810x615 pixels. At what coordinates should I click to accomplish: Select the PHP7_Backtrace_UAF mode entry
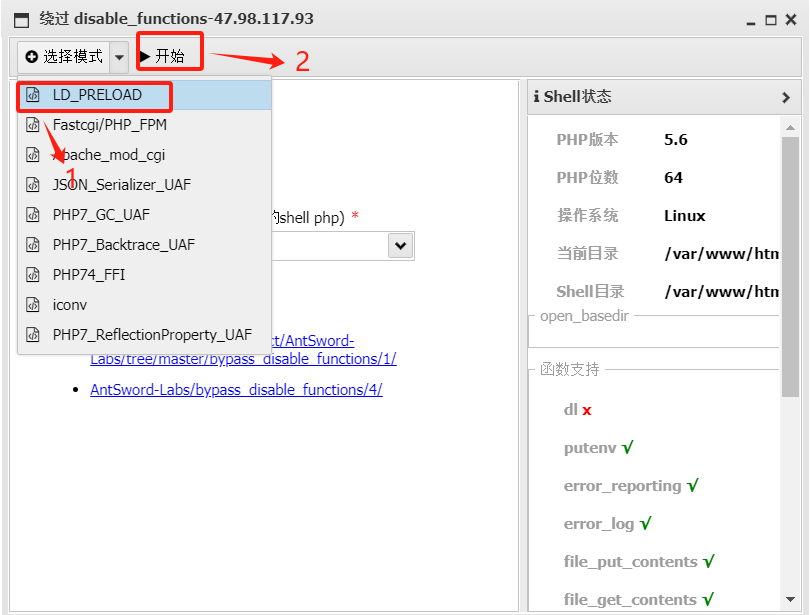pos(125,244)
